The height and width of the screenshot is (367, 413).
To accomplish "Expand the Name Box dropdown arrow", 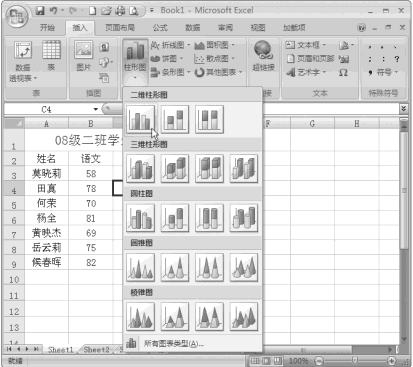I will tap(96, 109).
